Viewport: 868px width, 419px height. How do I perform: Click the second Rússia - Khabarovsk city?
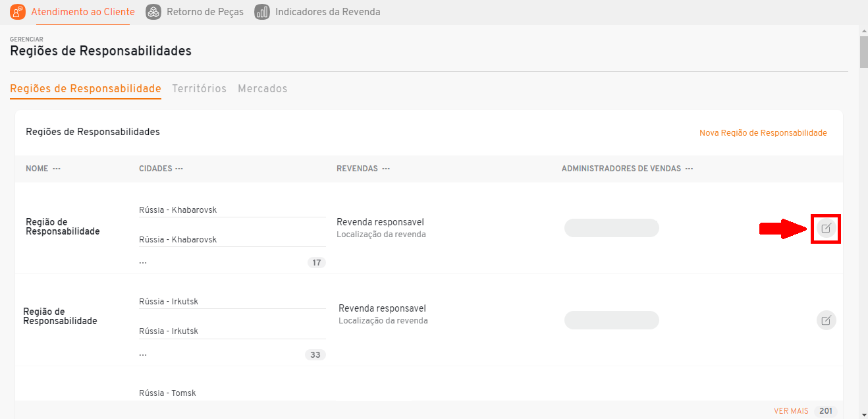coord(178,240)
